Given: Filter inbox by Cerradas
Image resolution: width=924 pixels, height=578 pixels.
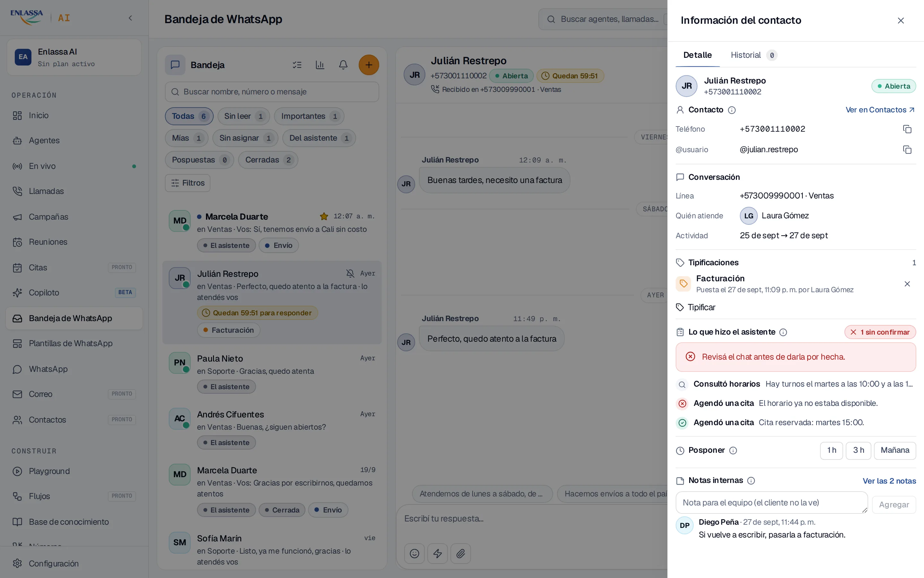Looking at the screenshot, I should [268, 160].
